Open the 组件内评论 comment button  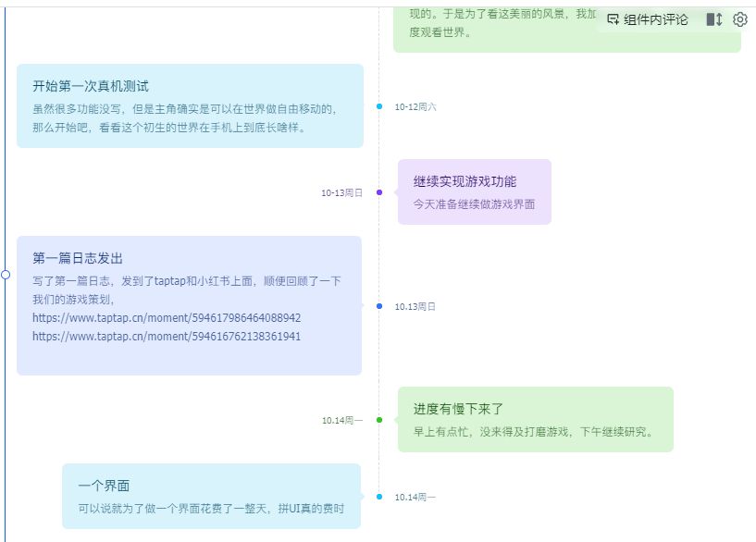point(647,19)
